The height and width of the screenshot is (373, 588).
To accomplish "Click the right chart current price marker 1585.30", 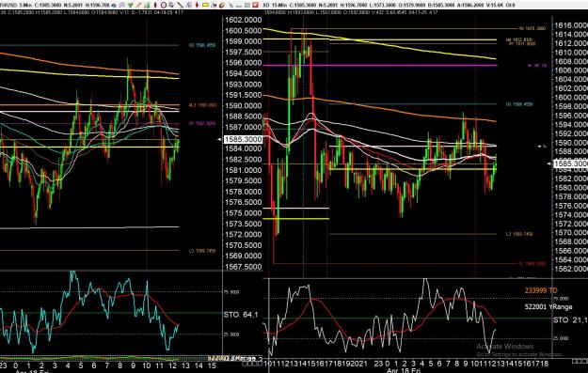I will pyautogui.click(x=570, y=163).
